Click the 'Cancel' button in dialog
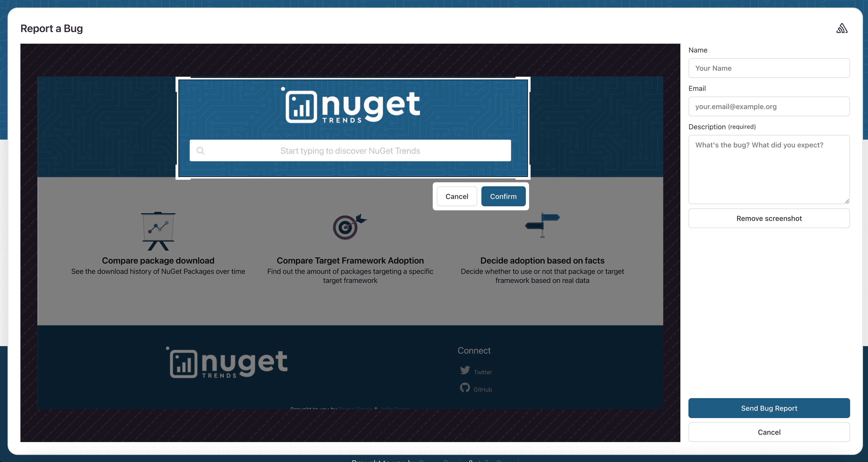 tap(457, 196)
